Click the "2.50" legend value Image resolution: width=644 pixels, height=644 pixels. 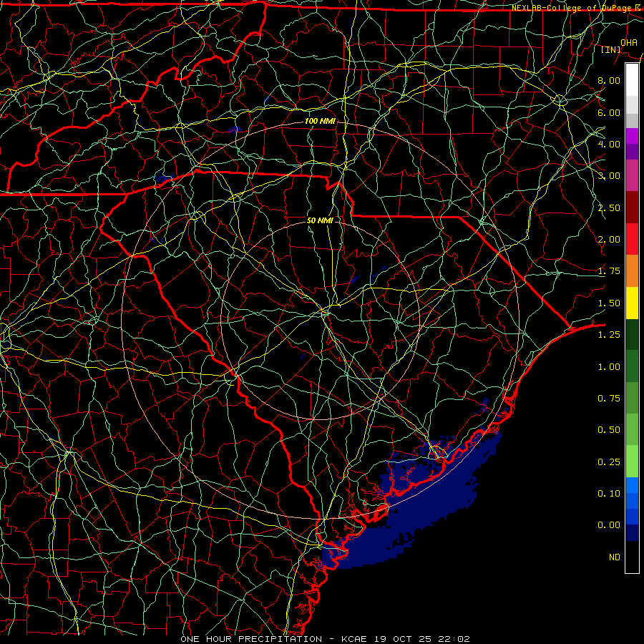click(609, 208)
